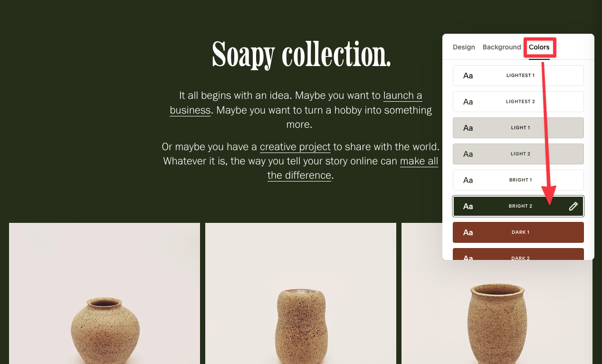Choose the partially visible Dark 2 theme

pos(518,254)
